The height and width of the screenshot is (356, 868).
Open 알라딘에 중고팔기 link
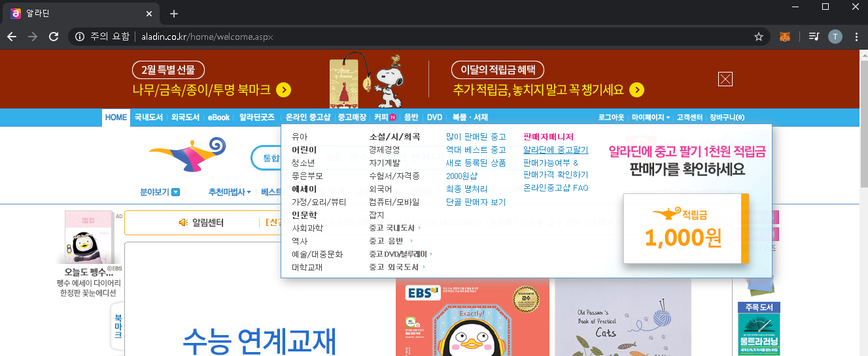tap(555, 150)
